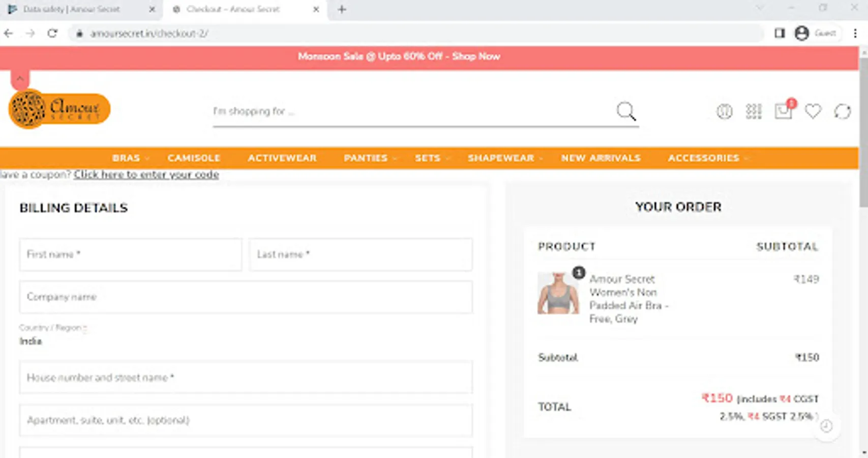This screenshot has width=868, height=458.
Task: Open the compare arrows icon
Action: pyautogui.click(x=843, y=111)
